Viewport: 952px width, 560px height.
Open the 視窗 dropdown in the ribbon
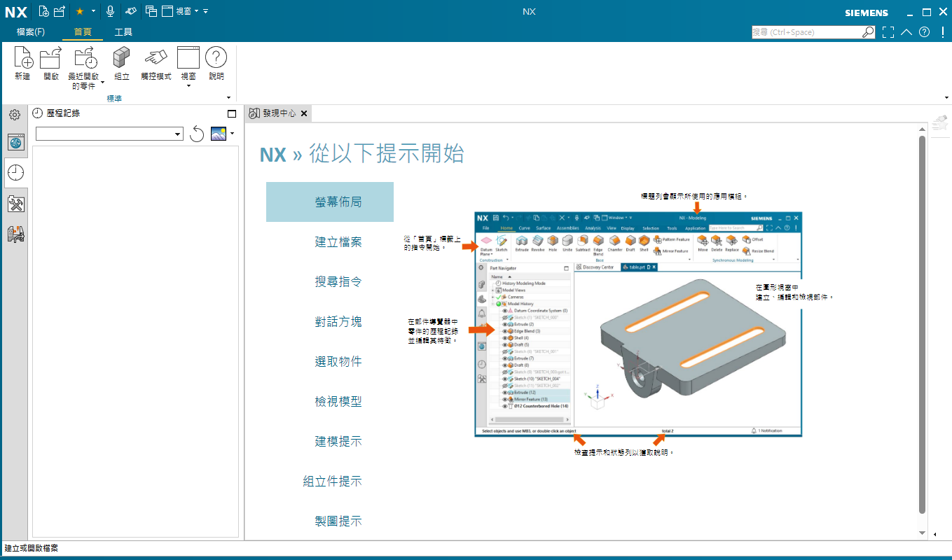point(188,85)
